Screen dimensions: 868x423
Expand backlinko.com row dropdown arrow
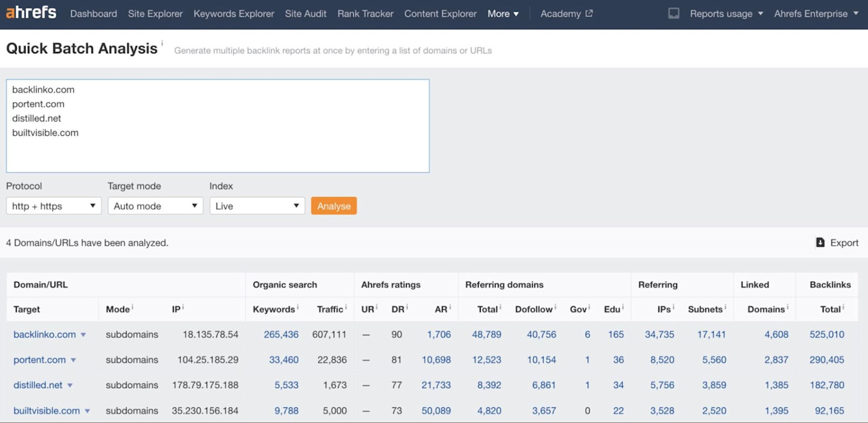pyautogui.click(x=83, y=335)
